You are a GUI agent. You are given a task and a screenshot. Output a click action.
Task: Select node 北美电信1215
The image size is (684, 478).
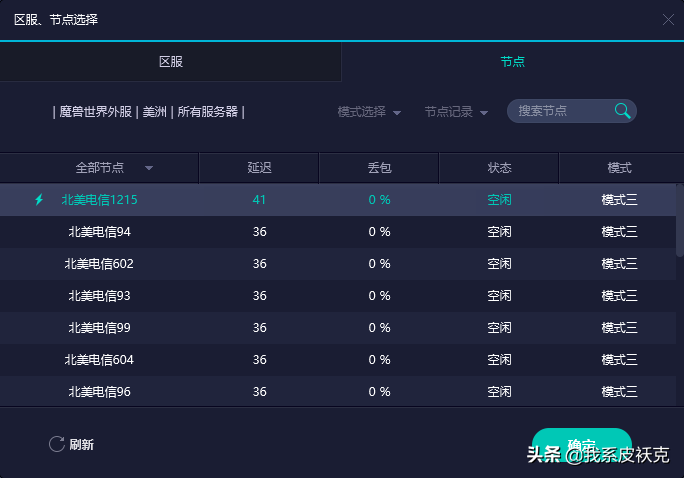point(338,200)
